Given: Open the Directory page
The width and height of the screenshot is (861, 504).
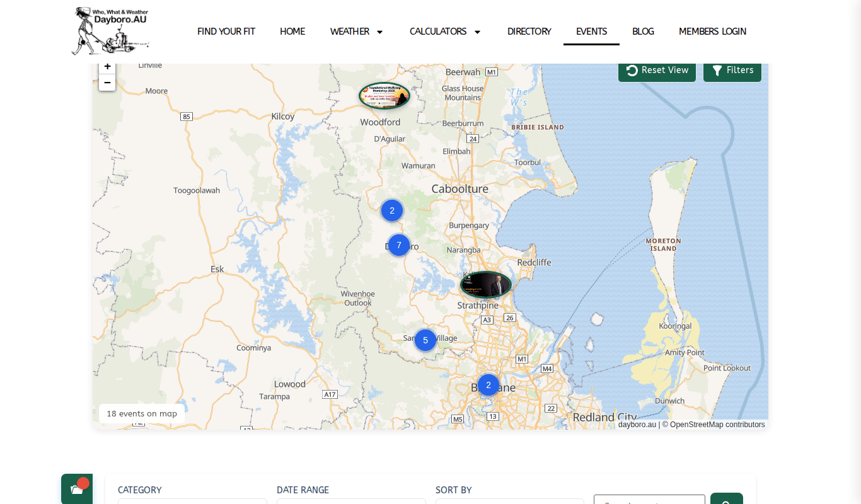Looking at the screenshot, I should (529, 31).
